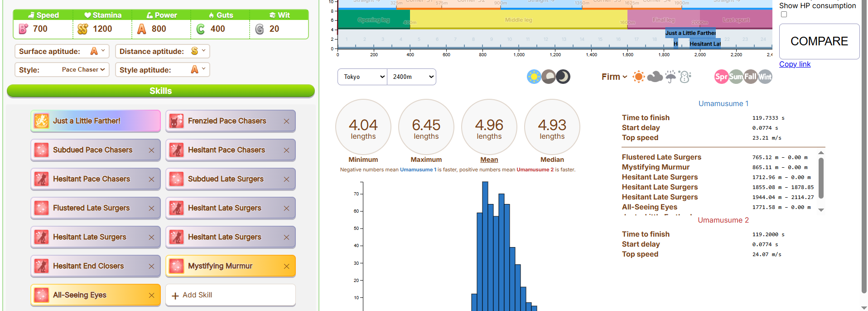Select the daytime sun time-of-day icon
The width and height of the screenshot is (868, 311).
pyautogui.click(x=534, y=77)
